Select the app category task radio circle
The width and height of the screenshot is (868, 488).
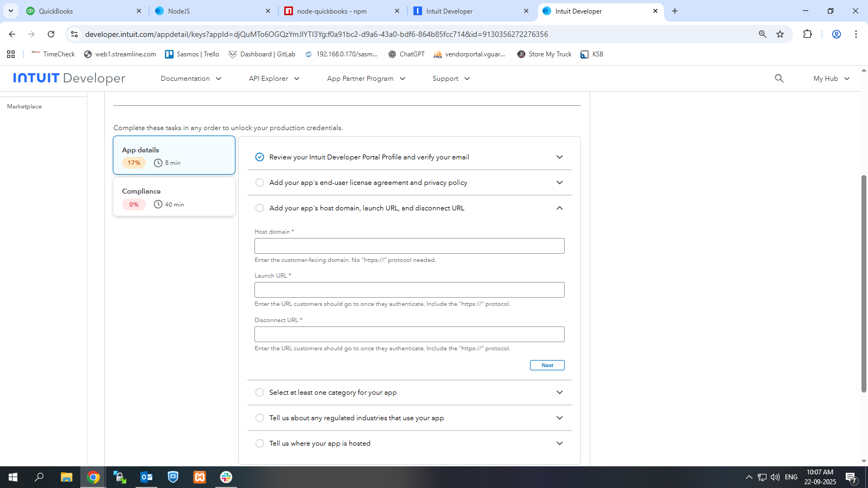260,393
